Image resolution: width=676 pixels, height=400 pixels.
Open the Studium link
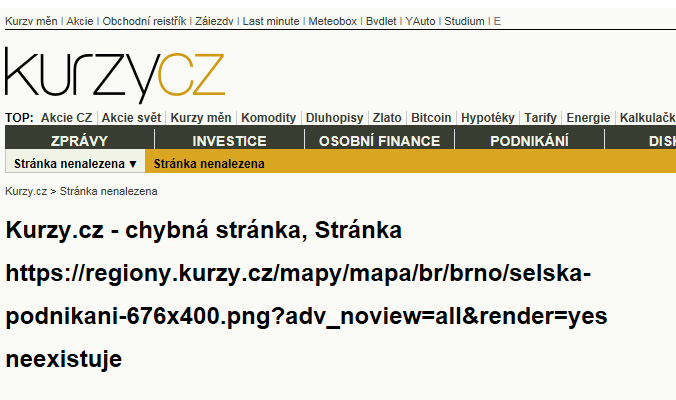[464, 21]
